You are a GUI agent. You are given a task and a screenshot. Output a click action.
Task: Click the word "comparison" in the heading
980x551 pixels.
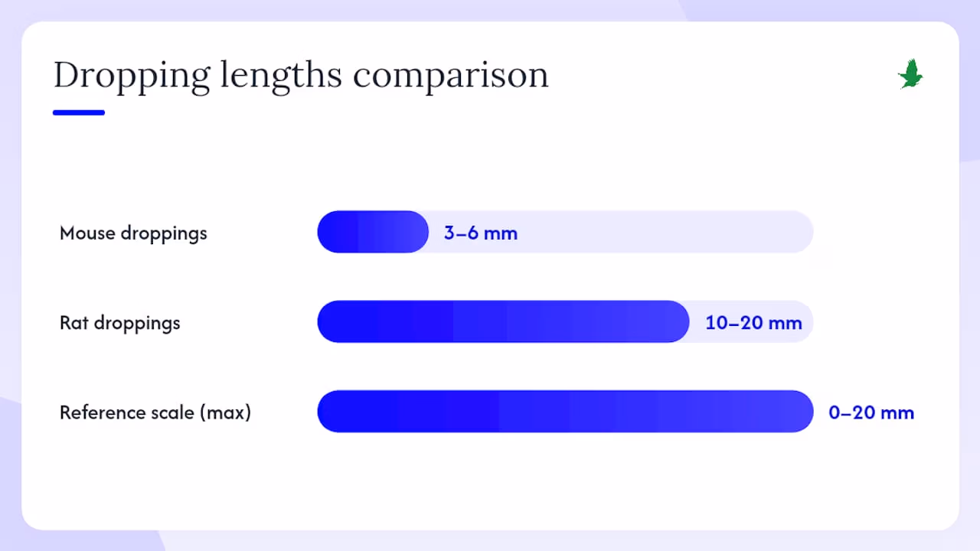click(x=451, y=77)
